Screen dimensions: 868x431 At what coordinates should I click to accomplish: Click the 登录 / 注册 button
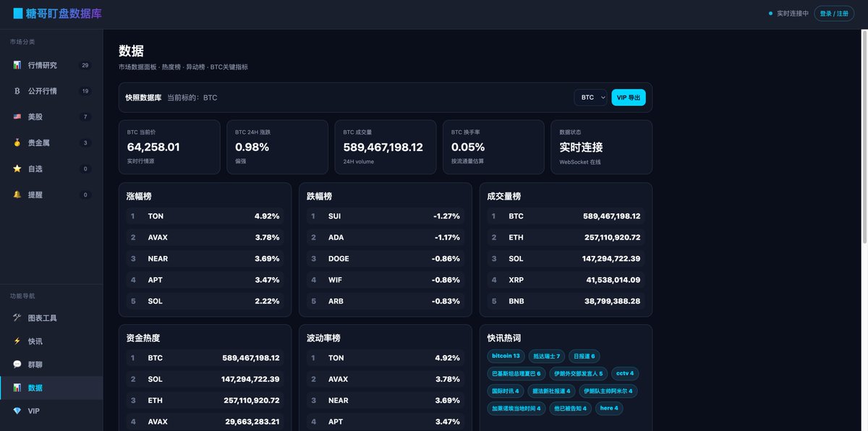point(834,13)
